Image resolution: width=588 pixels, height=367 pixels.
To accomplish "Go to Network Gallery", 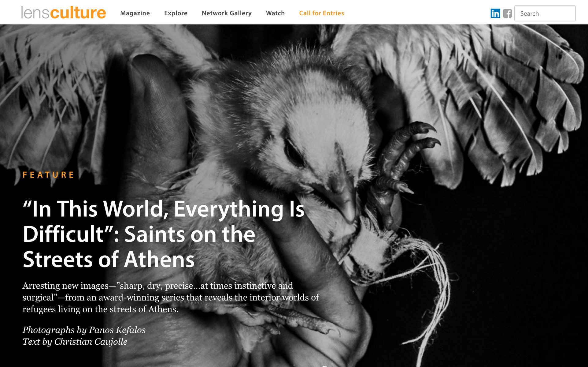I will coord(227,13).
